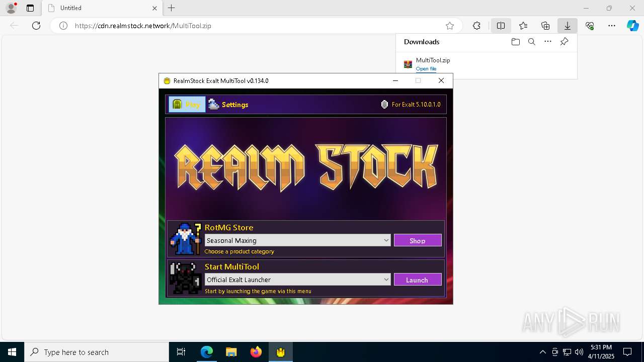Image resolution: width=644 pixels, height=362 pixels.
Task: Click the wizard icon beside RotMG Store
Action: [186, 238]
